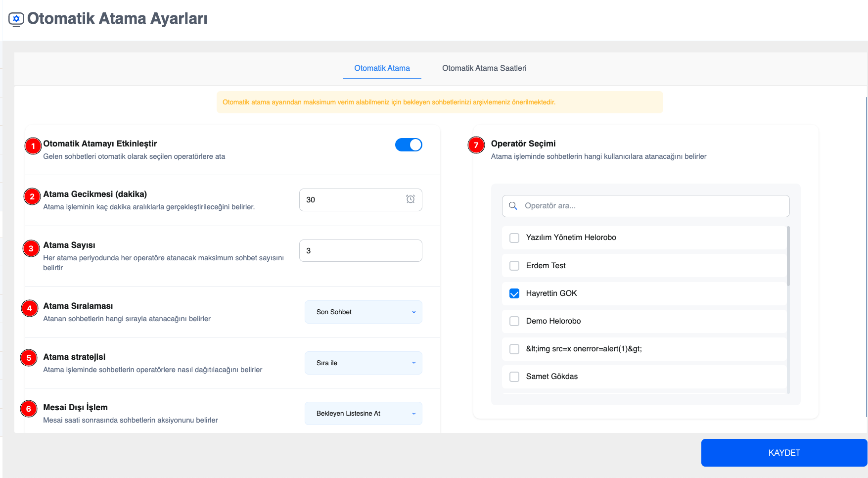Image resolution: width=868 pixels, height=478 pixels.
Task: Click red step badge number 1
Action: 33,146
